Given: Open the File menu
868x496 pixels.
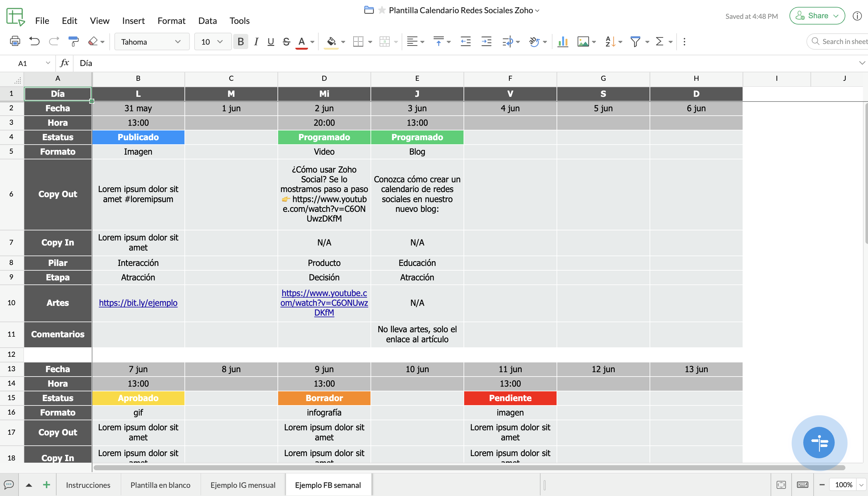Looking at the screenshot, I should [42, 21].
